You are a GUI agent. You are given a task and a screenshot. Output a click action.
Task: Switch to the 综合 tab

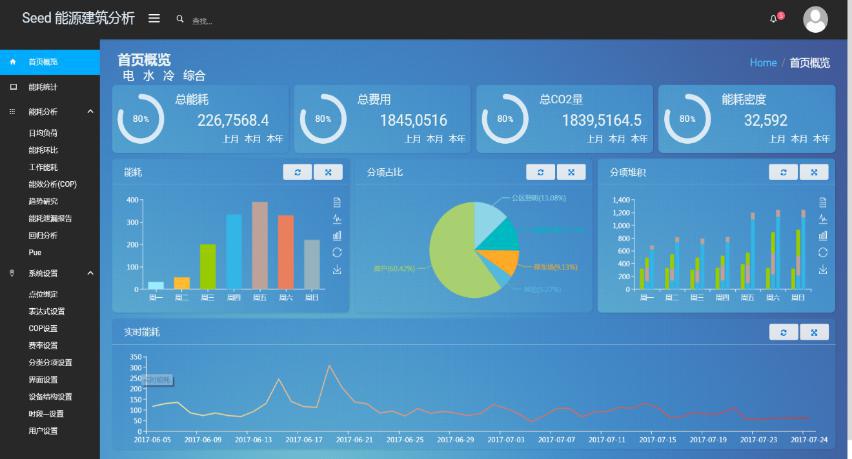194,76
